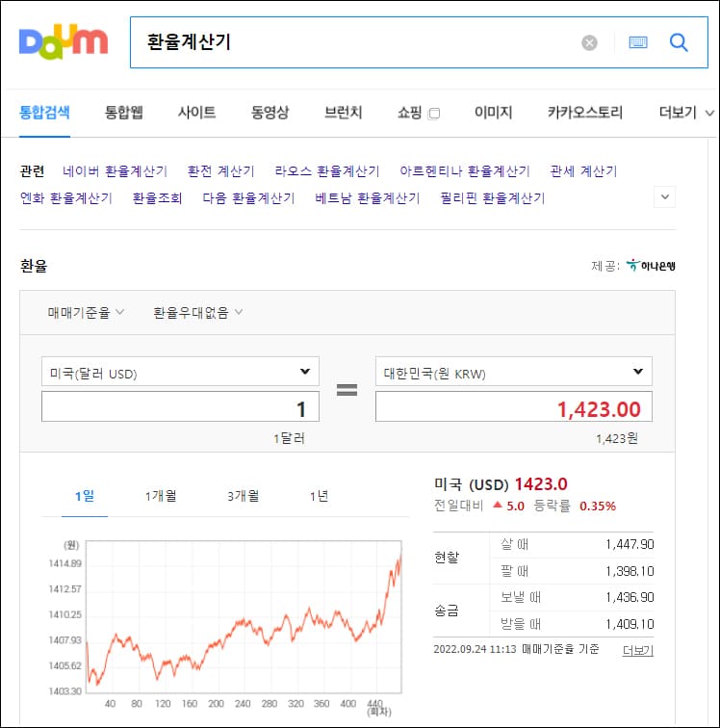Open related search 관세 계산기
The height and width of the screenshot is (728, 720).
tap(583, 171)
